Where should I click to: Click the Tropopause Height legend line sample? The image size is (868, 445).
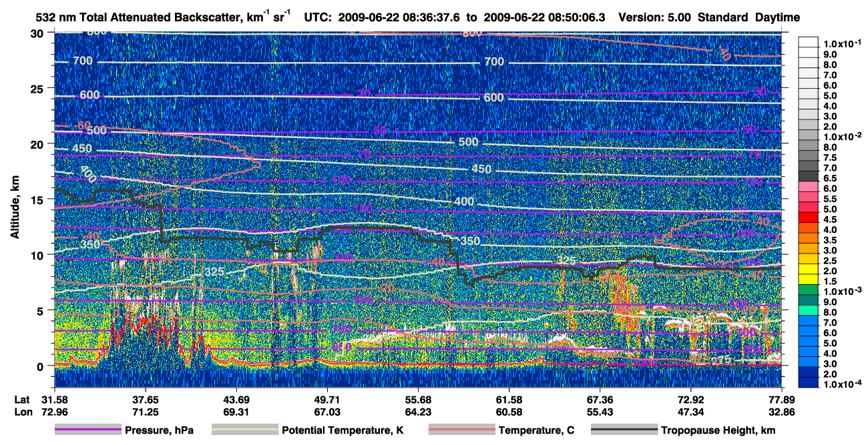point(624,430)
